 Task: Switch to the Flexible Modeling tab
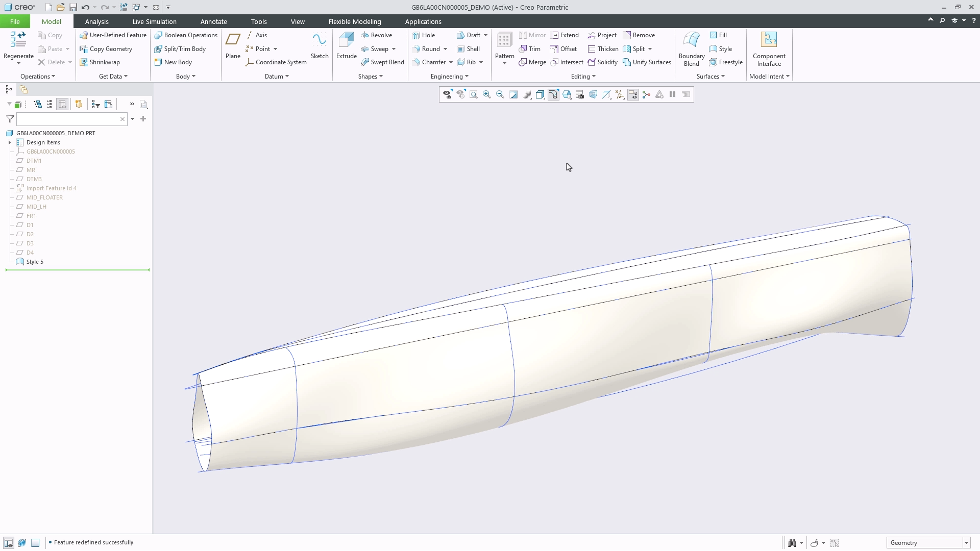(355, 21)
